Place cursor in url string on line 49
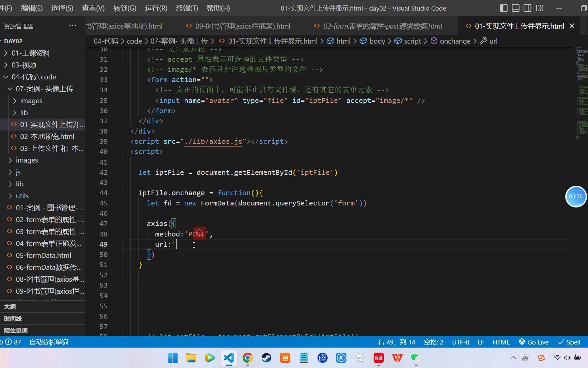The height and width of the screenshot is (368, 588). click(176, 244)
